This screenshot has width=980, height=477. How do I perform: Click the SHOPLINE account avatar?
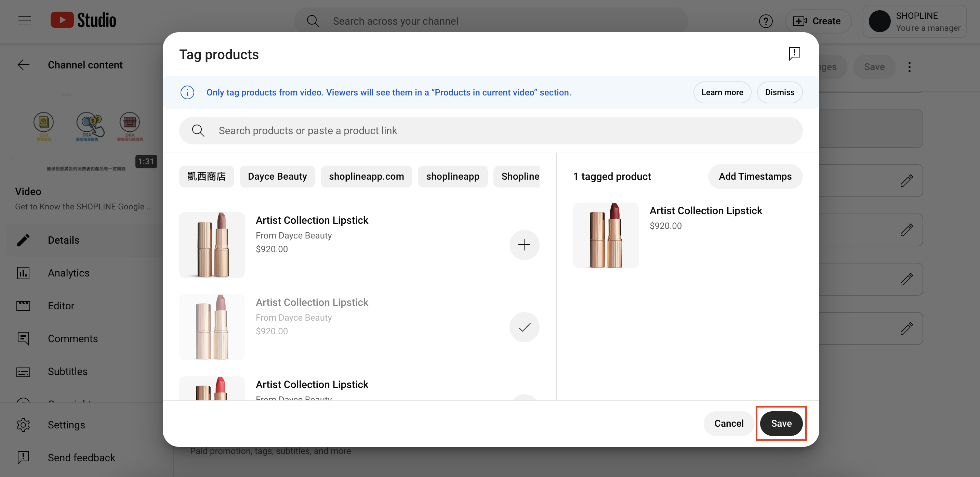(x=879, y=21)
